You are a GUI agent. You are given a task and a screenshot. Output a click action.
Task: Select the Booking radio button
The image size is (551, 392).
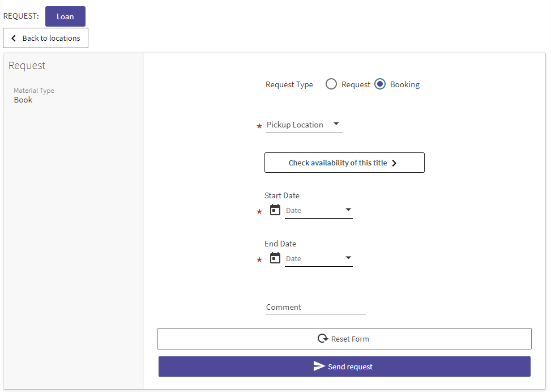point(380,84)
